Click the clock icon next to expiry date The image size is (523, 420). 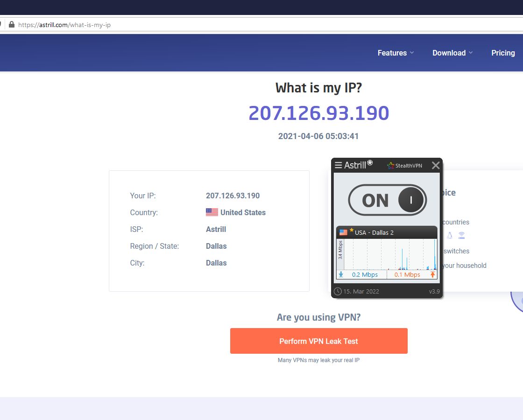pyautogui.click(x=338, y=291)
